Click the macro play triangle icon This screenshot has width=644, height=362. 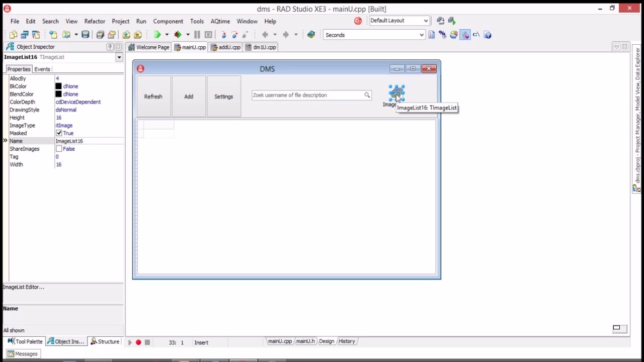[129, 342]
